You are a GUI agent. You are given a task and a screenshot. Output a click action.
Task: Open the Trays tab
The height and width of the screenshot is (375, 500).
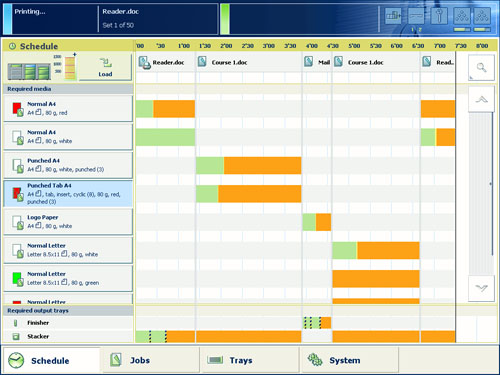251,360
